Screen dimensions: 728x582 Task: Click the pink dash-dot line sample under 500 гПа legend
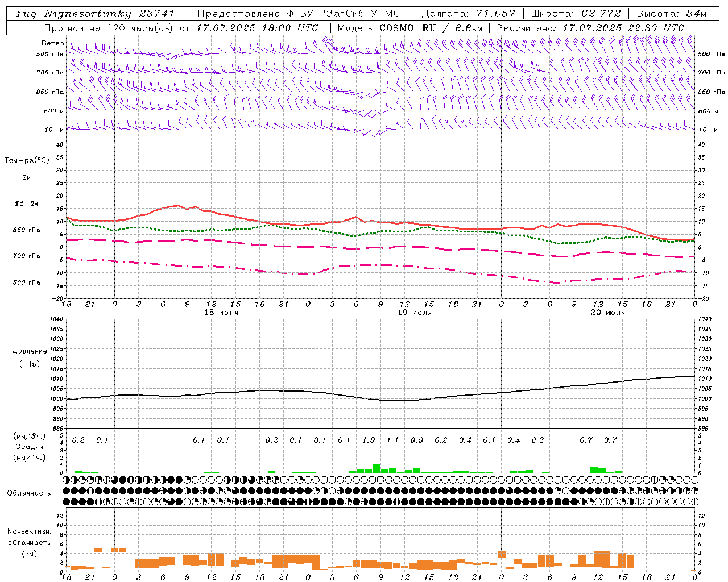tap(25, 289)
